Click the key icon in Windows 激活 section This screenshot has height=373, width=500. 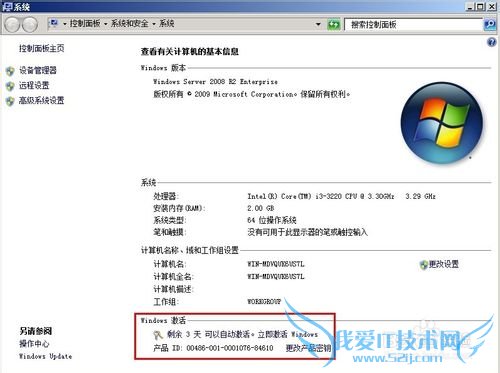point(158,335)
